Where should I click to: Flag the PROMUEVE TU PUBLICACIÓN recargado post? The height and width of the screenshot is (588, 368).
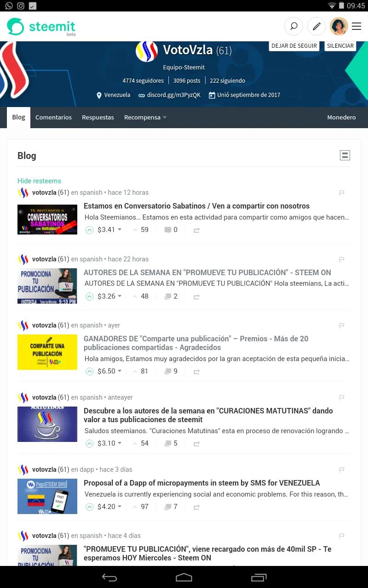coord(342,536)
